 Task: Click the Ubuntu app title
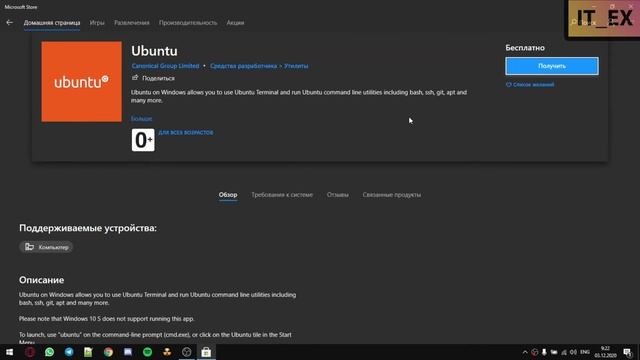[x=154, y=51]
